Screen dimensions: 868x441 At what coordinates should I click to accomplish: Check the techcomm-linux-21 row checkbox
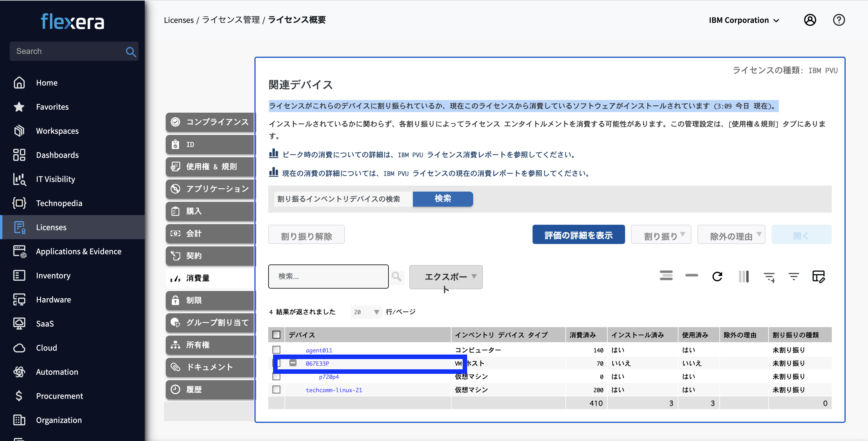276,390
